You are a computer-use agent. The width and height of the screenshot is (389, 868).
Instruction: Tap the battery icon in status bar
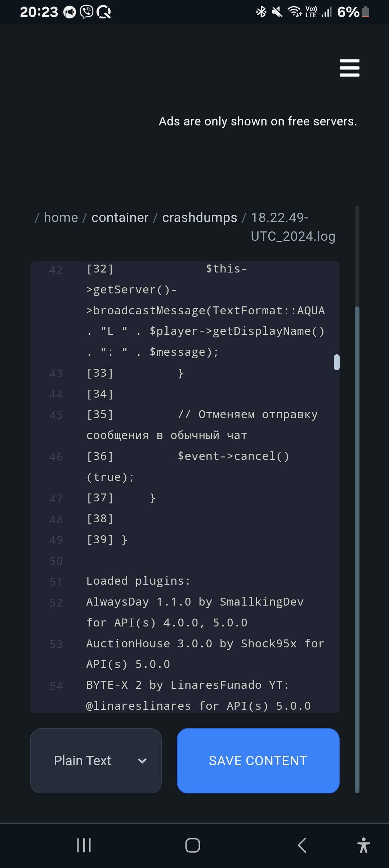(x=365, y=12)
